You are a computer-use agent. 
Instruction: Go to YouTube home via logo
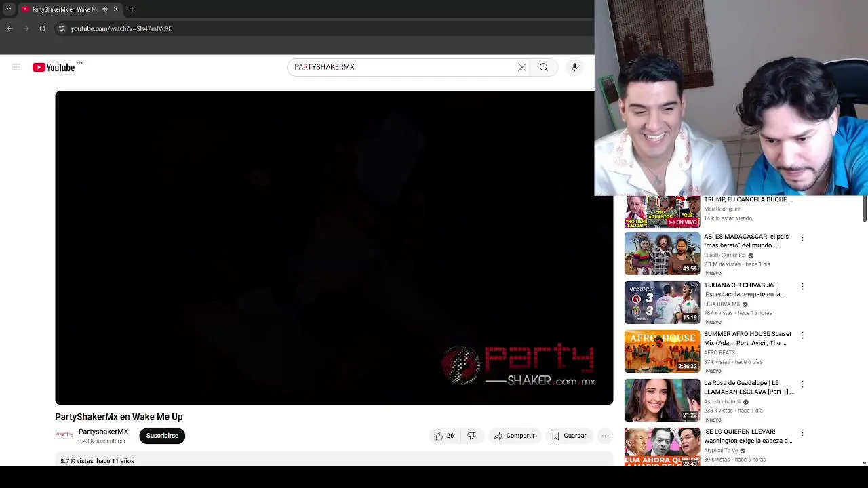54,67
